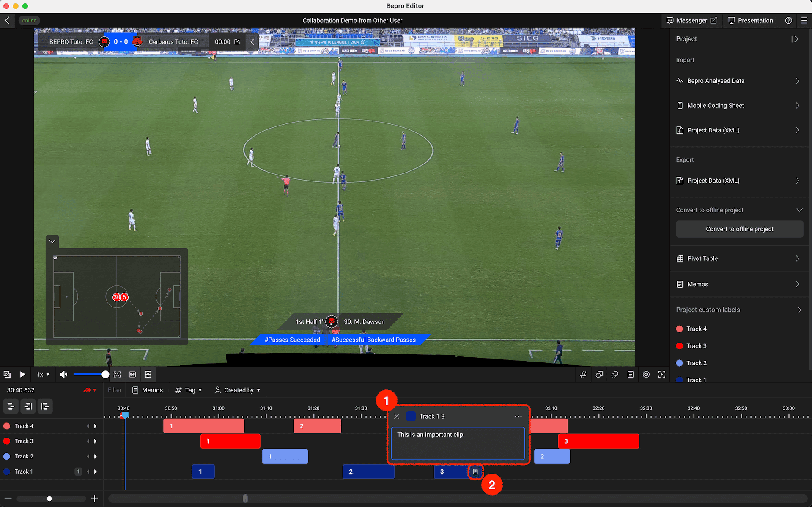Open the Presentation mode button
Image resolution: width=812 pixels, height=507 pixels.
750,20
